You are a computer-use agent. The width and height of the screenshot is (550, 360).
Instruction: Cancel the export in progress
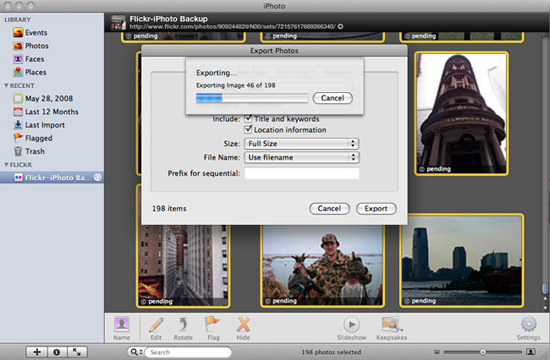click(x=332, y=98)
